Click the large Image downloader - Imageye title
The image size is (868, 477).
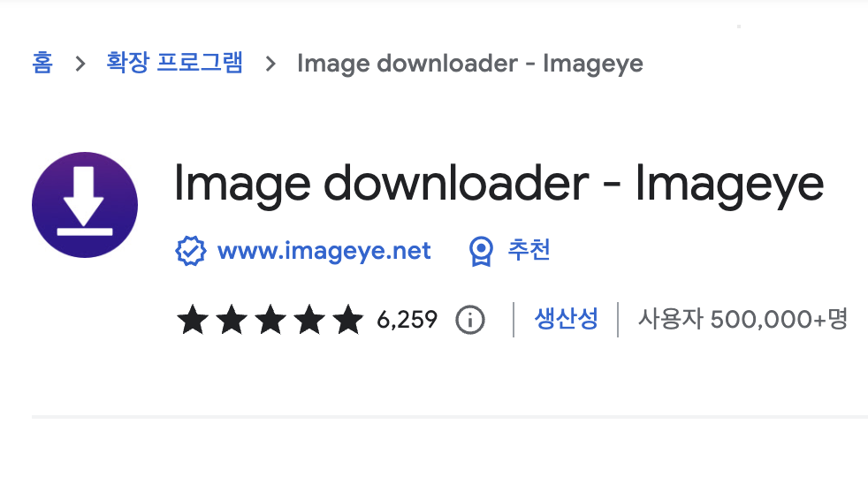(x=499, y=185)
